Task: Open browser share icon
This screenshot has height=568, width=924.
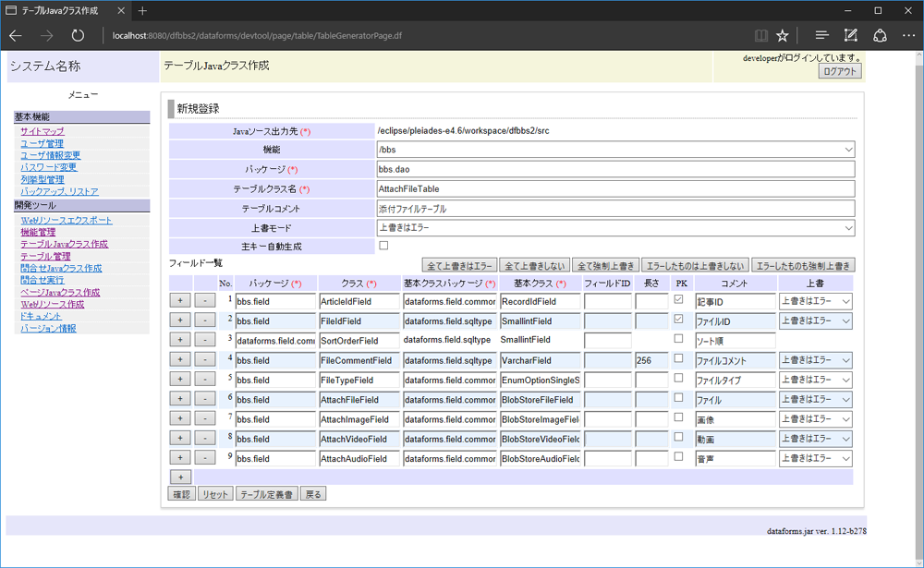Action: (x=880, y=36)
